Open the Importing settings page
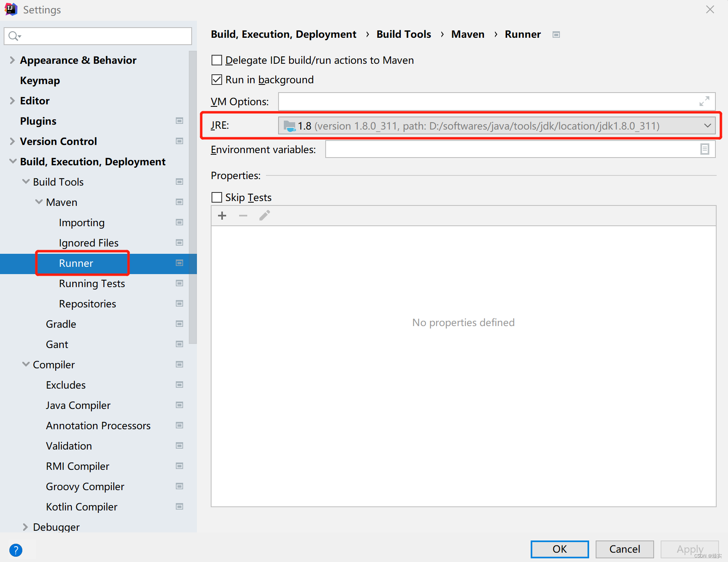 pos(82,223)
